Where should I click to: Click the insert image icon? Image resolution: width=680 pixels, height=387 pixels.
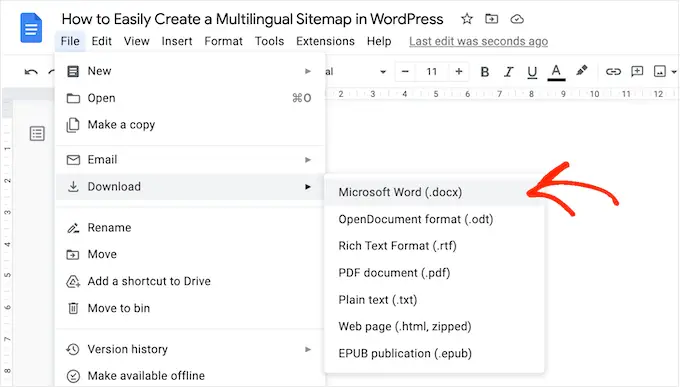click(660, 72)
